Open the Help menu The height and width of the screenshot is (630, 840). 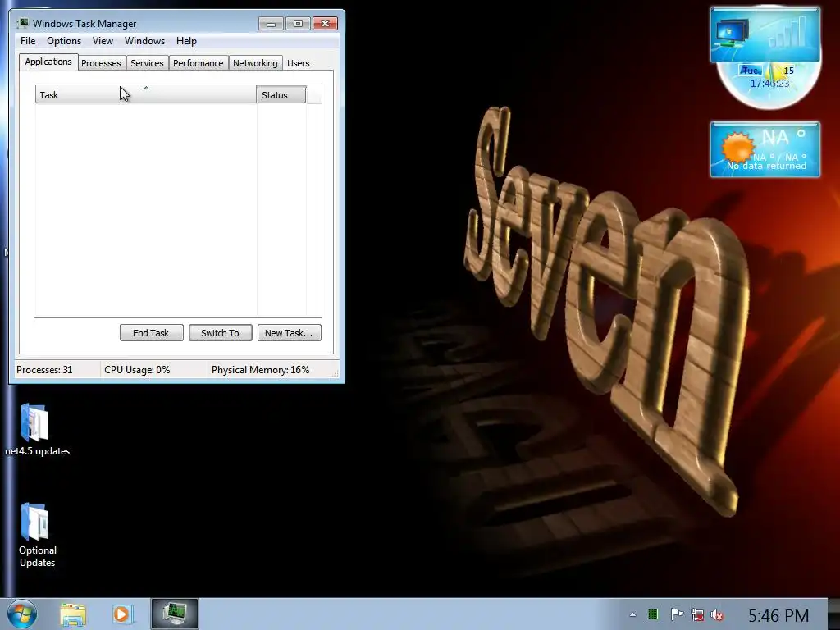(186, 41)
